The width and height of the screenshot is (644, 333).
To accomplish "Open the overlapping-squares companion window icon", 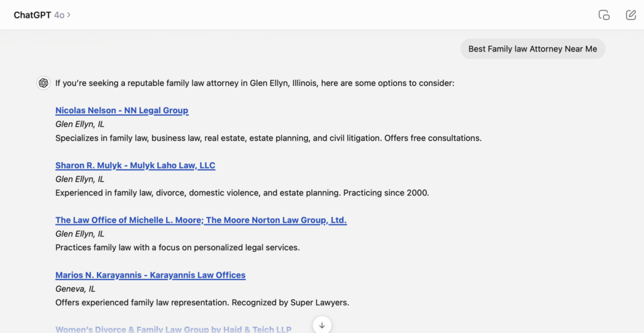I will point(604,15).
